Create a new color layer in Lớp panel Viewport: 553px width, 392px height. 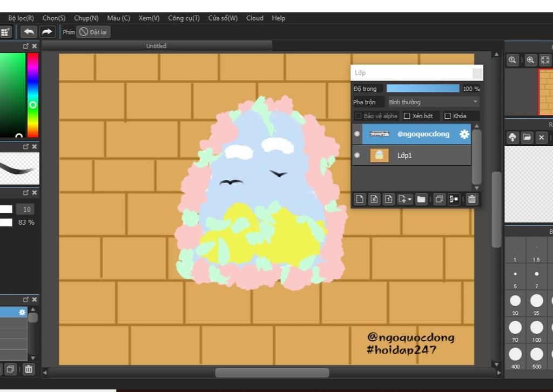359,199
